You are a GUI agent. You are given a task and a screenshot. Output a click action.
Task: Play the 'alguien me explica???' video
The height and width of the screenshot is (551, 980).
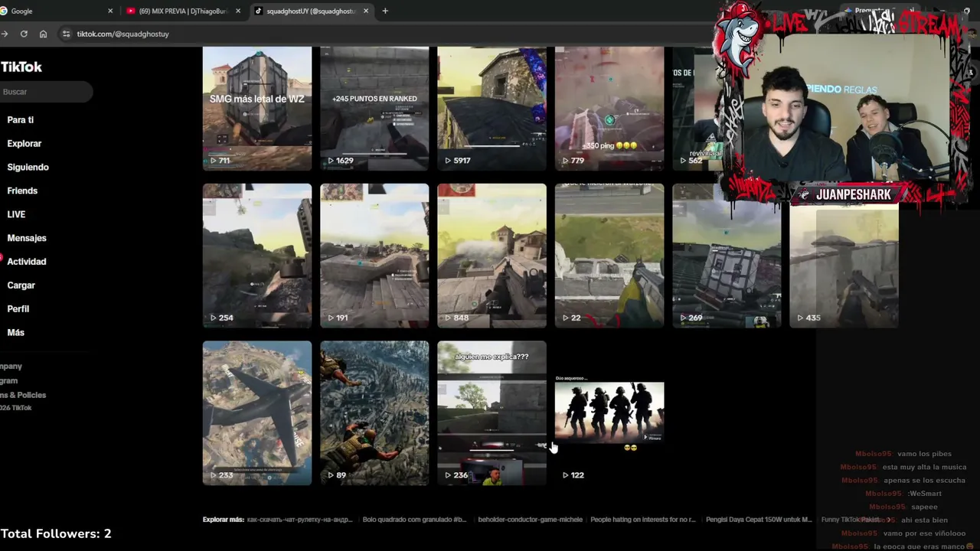coord(492,413)
